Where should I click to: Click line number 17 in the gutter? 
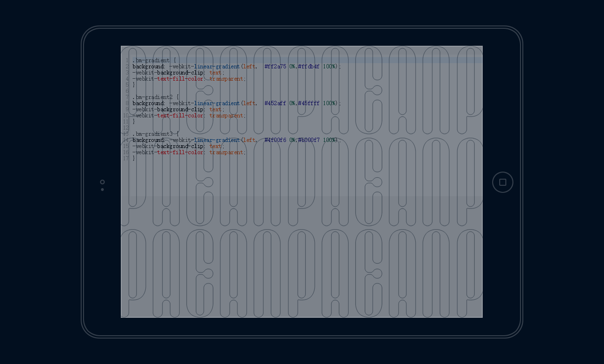[x=126, y=158]
